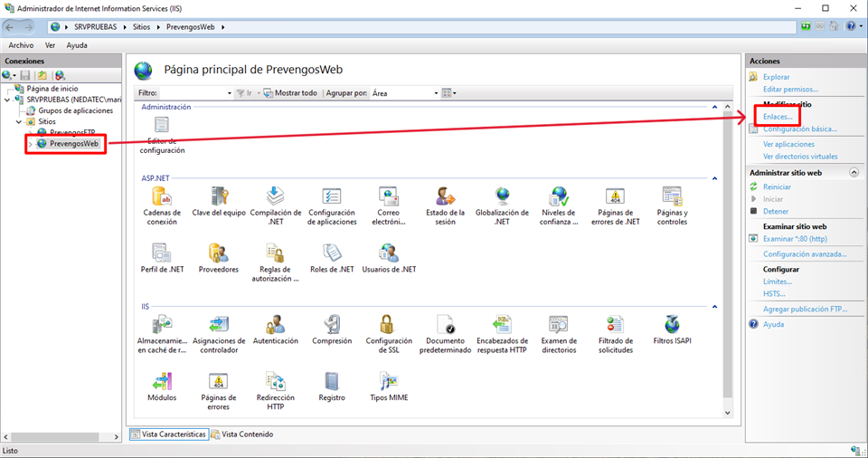Open the Archivo menu

coord(21,45)
